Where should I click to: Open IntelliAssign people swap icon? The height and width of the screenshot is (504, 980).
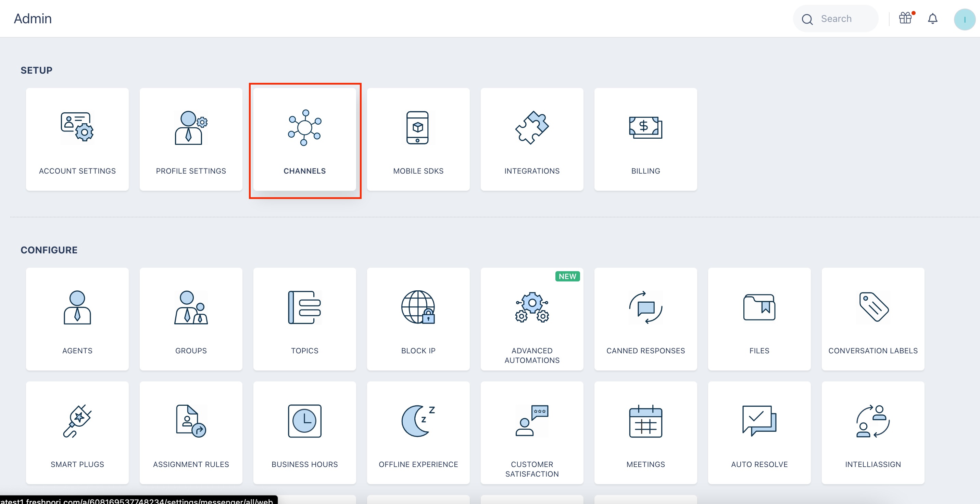click(873, 421)
